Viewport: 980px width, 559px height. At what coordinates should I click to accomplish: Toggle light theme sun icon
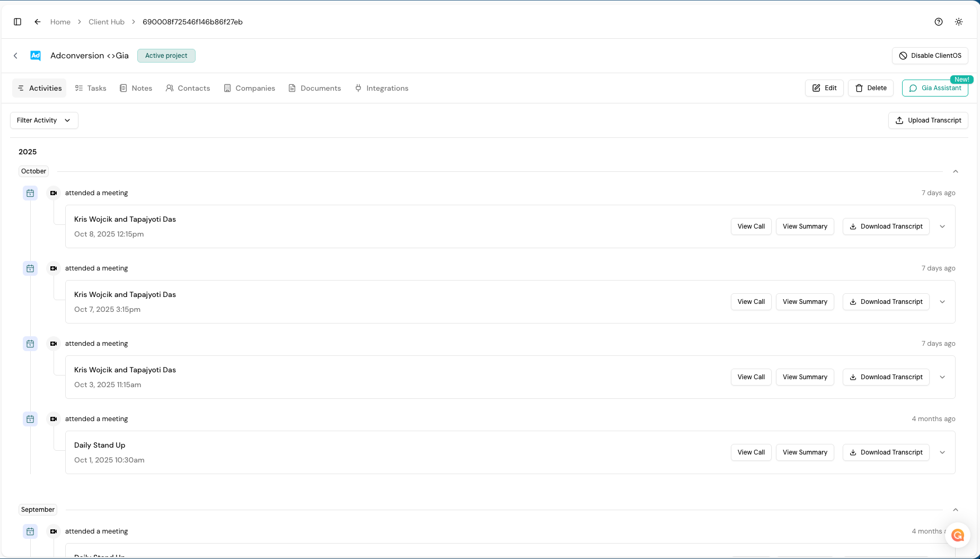959,22
